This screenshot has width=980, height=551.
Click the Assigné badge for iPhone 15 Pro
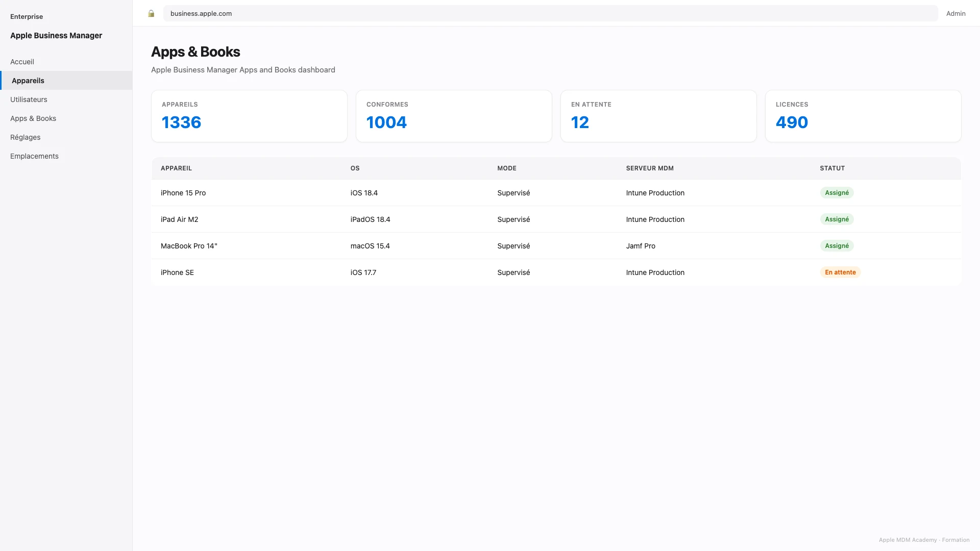click(837, 193)
